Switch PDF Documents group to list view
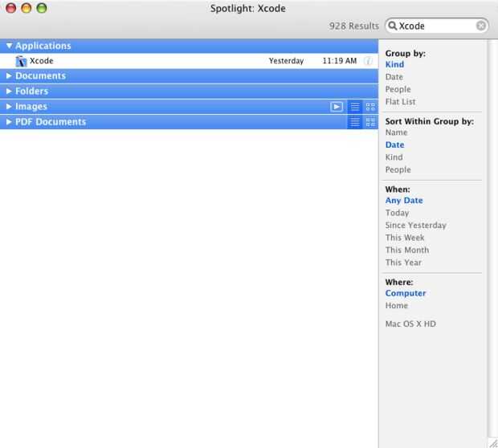Screen dimensions: 498x448 [x=355, y=122]
